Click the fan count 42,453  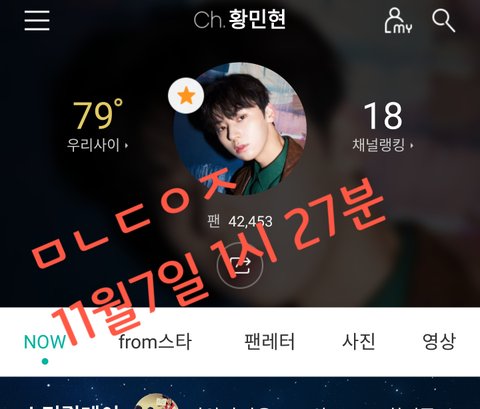250,221
